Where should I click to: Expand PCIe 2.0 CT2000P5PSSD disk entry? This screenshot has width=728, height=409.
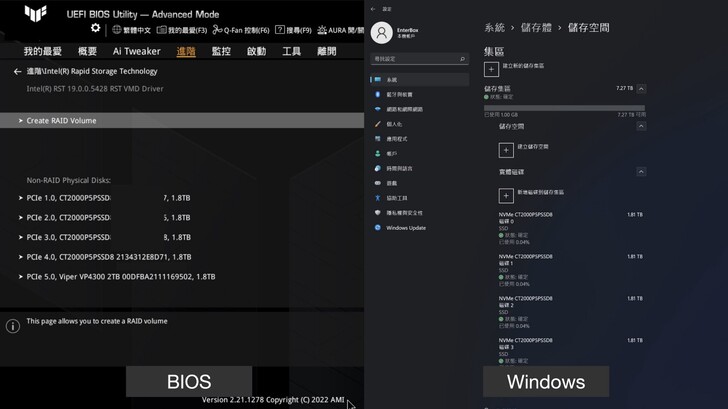point(104,217)
